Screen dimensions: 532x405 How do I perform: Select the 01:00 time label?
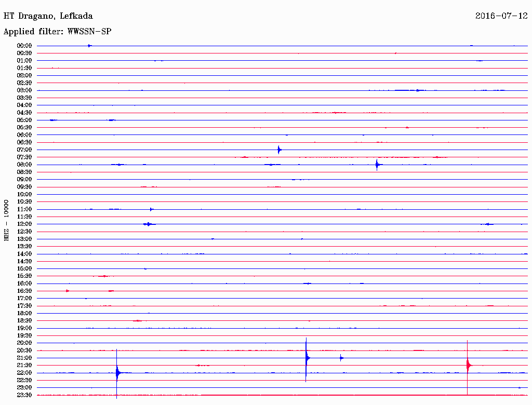24,60
